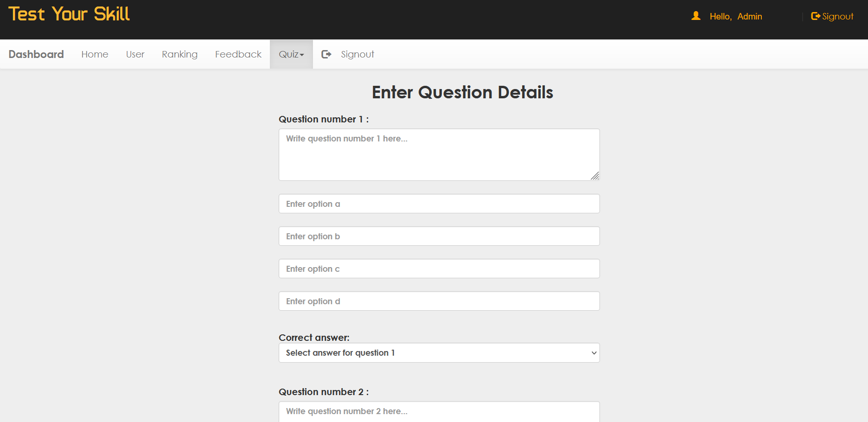Open the Feedback navigation item
868x422 pixels.
[x=238, y=54]
